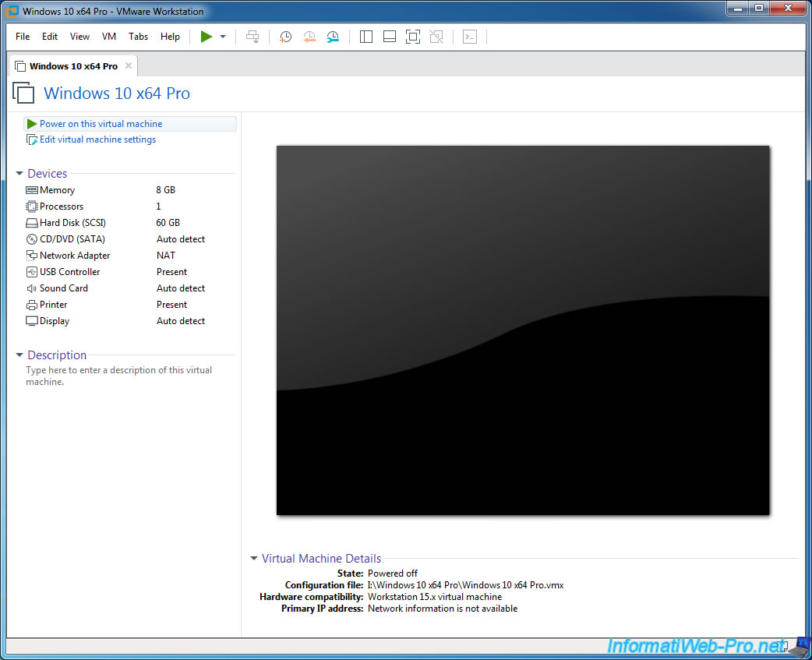Close the Windows 10 x64 Pro tab
This screenshot has width=812, height=660.
[x=129, y=65]
